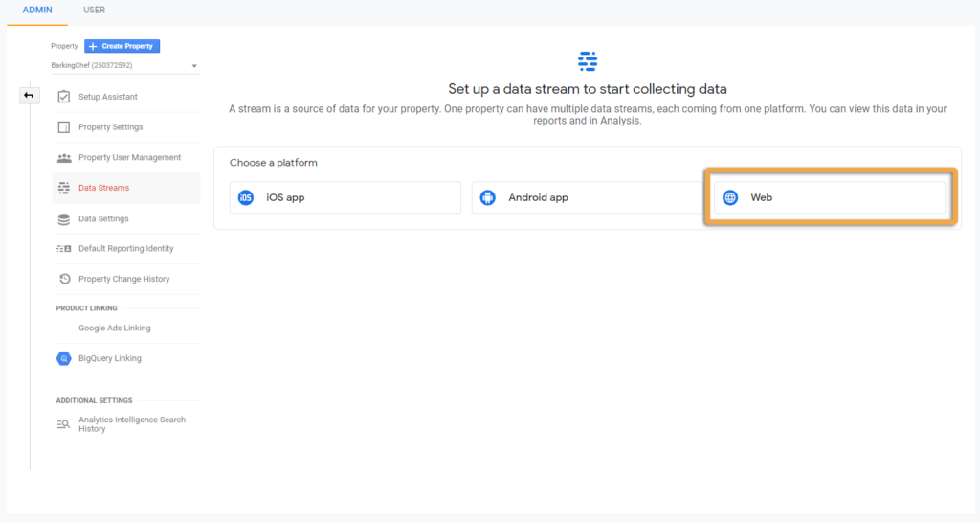Click the Data Streams sidebar icon
This screenshot has height=522, width=980.
[64, 188]
